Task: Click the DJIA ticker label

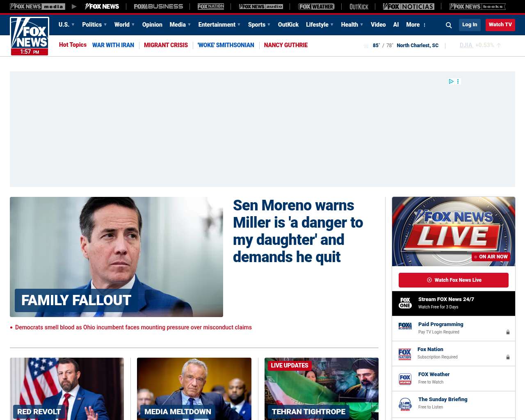Action: [466, 45]
